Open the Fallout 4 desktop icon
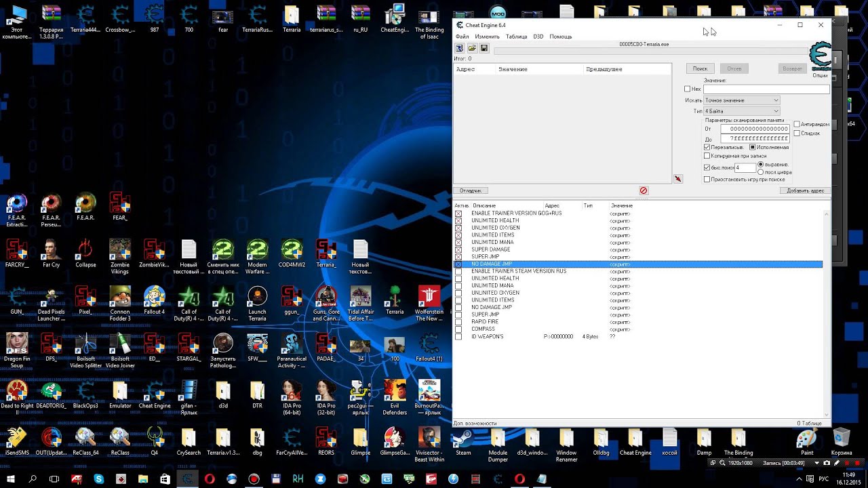This screenshot has height=488, width=868. click(x=154, y=300)
